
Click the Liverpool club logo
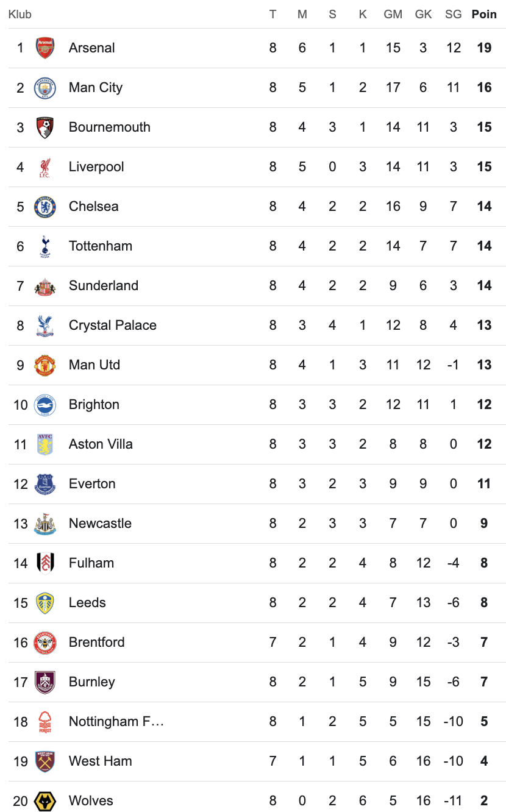pyautogui.click(x=45, y=167)
